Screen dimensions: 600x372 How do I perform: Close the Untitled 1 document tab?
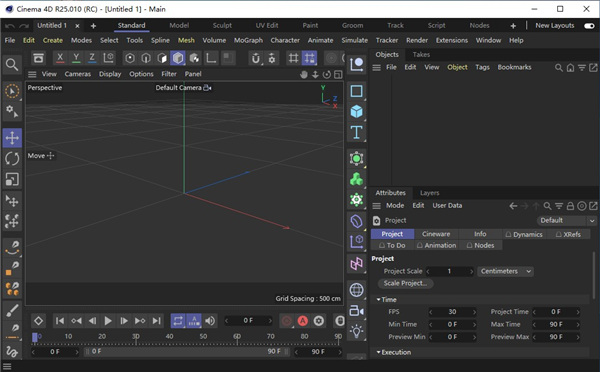(77, 26)
